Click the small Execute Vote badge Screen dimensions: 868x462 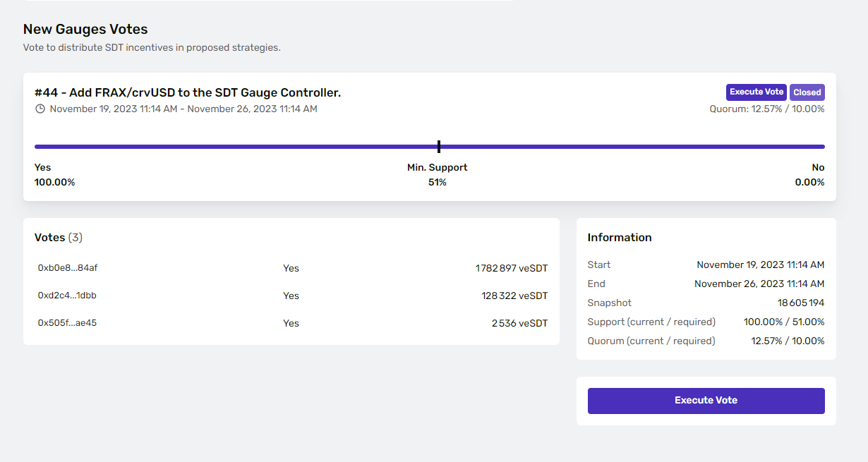pyautogui.click(x=756, y=92)
